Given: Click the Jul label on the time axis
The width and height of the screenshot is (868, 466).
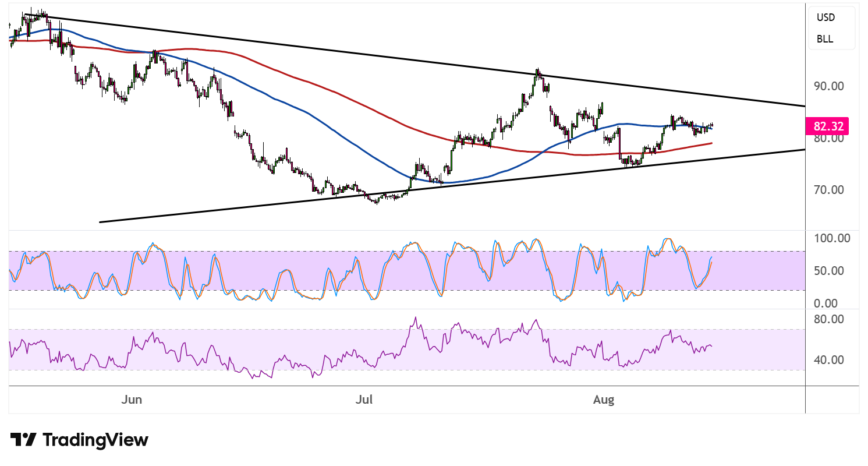Looking at the screenshot, I should click(x=364, y=400).
